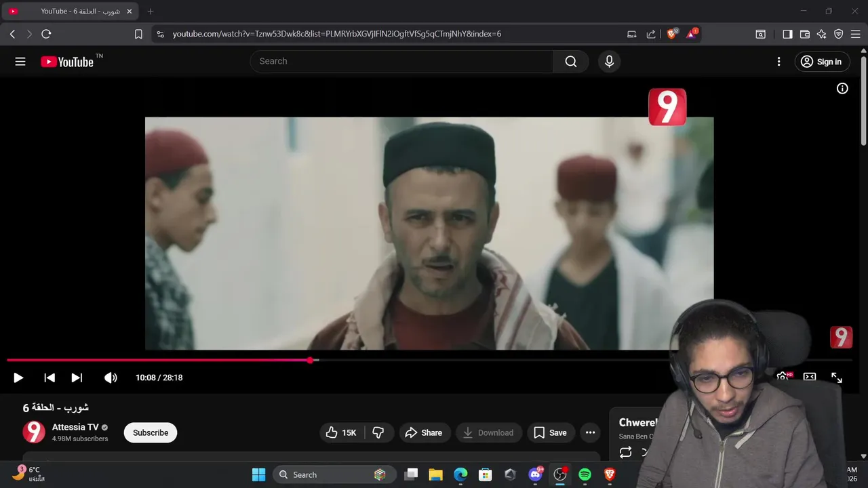This screenshot has width=868, height=488.
Task: Show video info cards icon
Action: (x=842, y=88)
